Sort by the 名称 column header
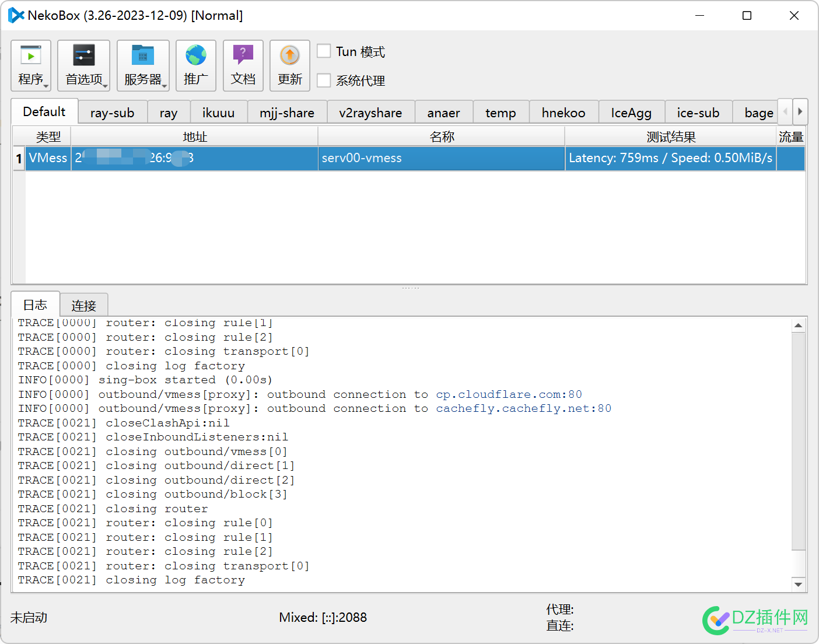This screenshot has width=819, height=644. 442,136
